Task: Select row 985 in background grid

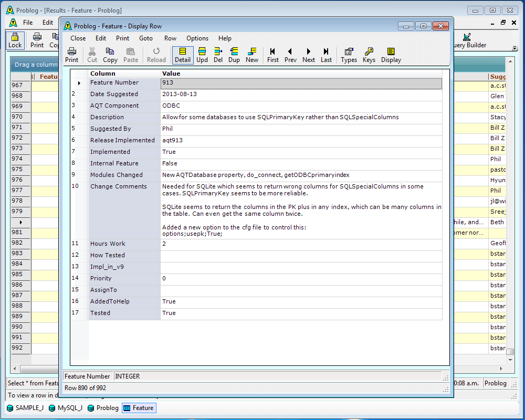Action: click(20, 274)
